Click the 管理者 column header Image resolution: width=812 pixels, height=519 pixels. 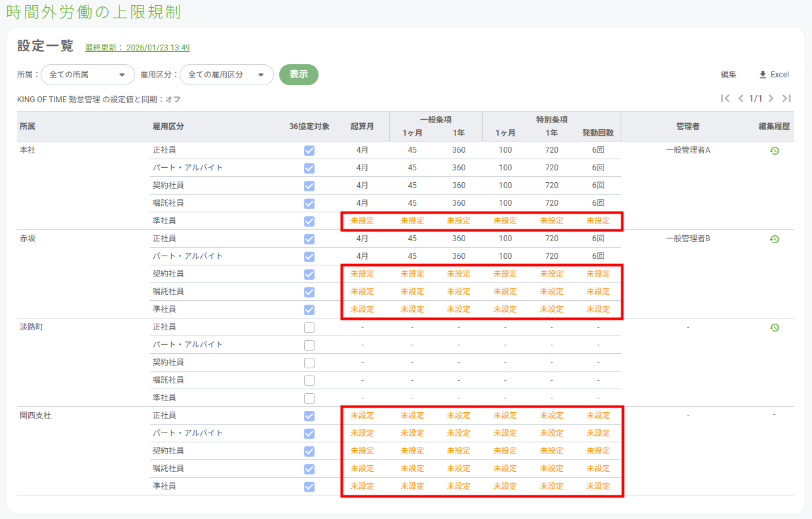click(688, 126)
